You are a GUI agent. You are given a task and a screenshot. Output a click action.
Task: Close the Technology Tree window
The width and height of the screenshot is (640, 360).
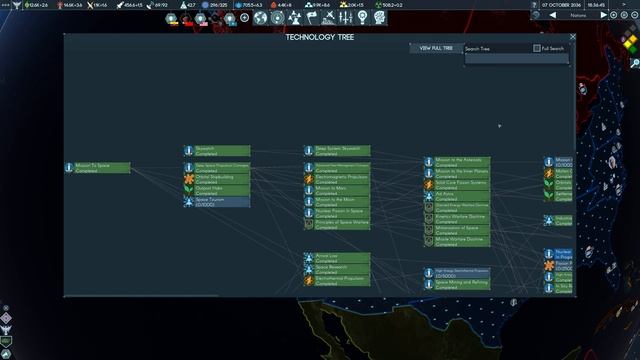(x=572, y=37)
